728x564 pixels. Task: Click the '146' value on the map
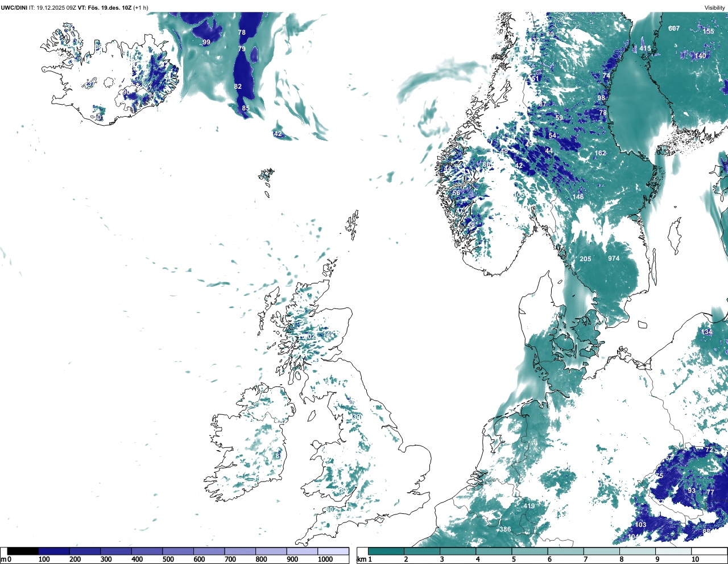pyautogui.click(x=578, y=197)
